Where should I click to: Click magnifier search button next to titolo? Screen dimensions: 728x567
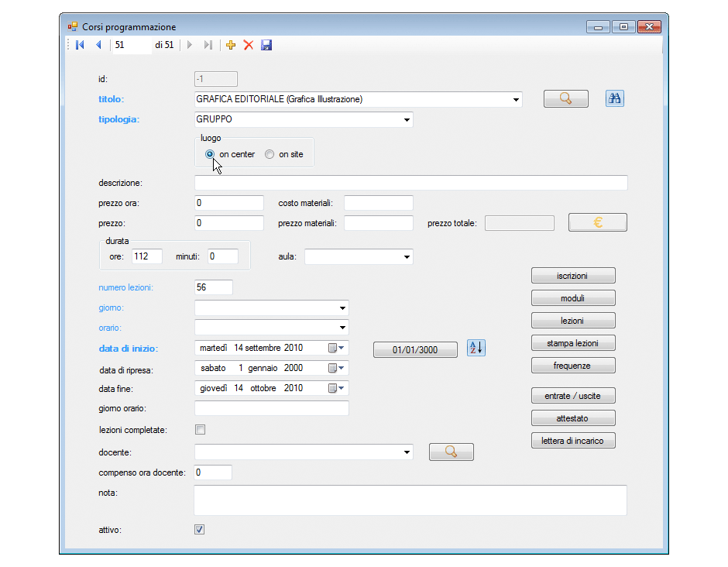click(x=566, y=98)
